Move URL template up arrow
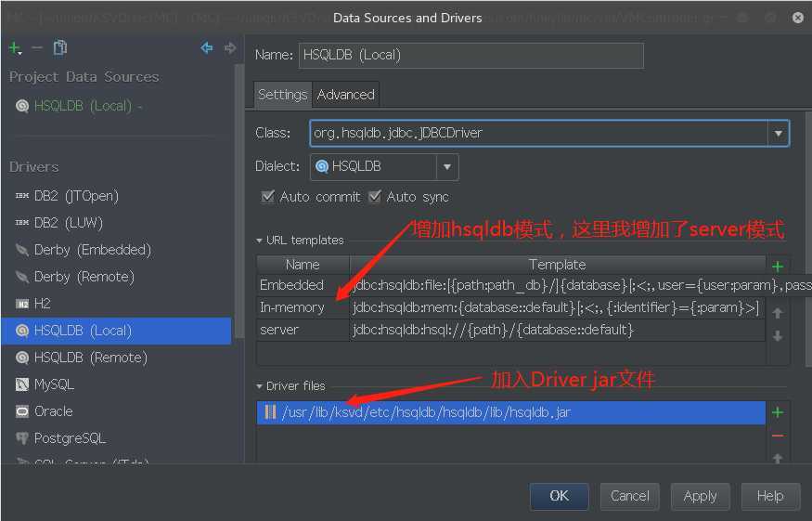This screenshot has width=812, height=521. point(778,313)
